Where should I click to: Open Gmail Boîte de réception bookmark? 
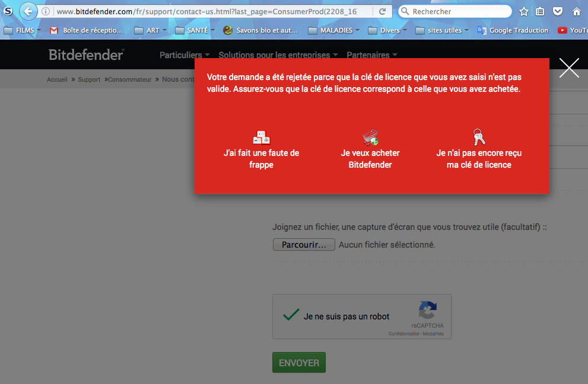pos(87,30)
